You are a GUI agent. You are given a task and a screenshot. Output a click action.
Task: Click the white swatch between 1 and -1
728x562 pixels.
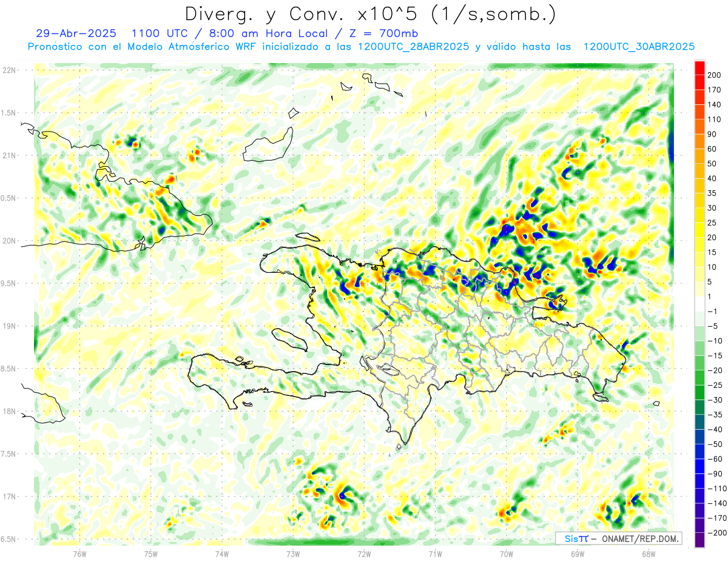coord(699,304)
